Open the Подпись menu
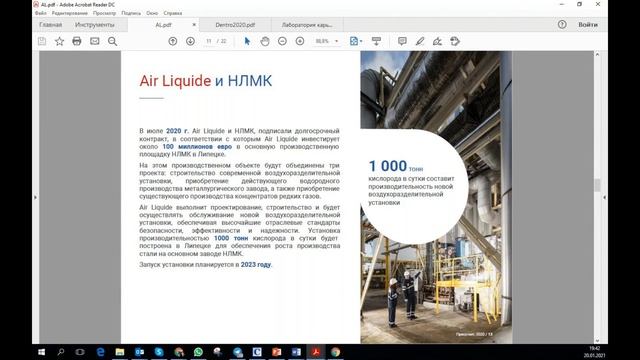 pos(131,13)
